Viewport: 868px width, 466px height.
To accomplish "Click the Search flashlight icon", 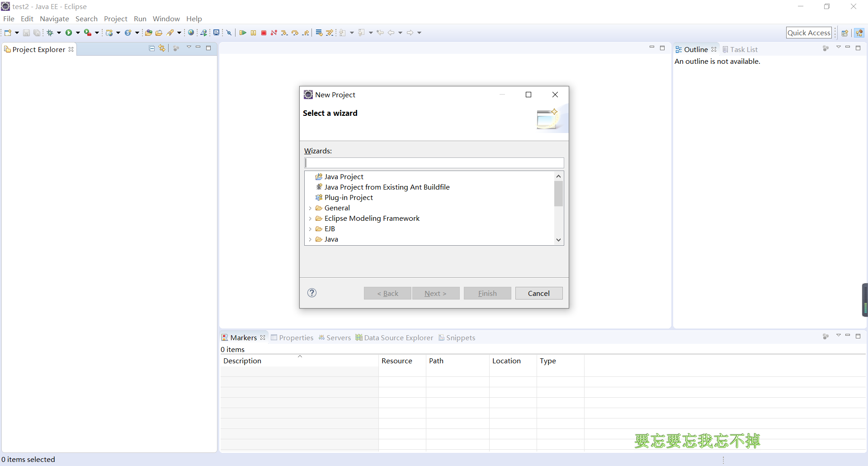I will pos(170,33).
